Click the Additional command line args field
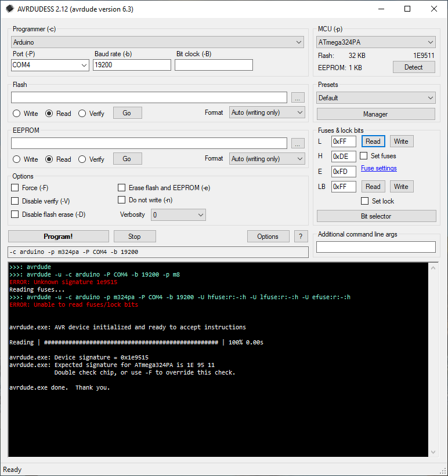This screenshot has height=476, width=448. (376, 247)
